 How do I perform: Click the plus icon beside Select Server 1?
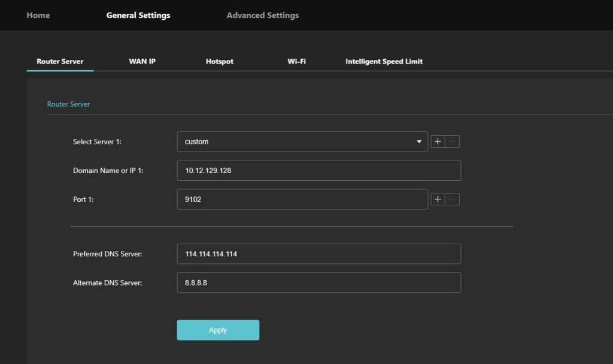[x=438, y=141]
